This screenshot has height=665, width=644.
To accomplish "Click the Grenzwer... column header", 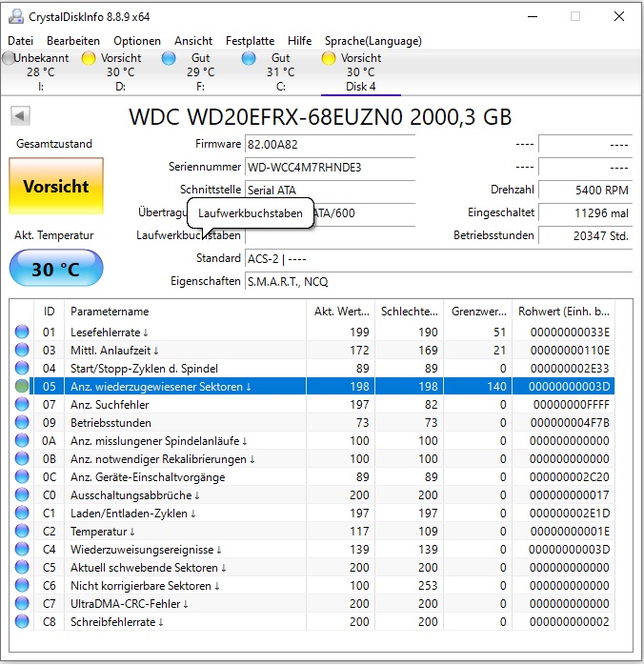I will tap(478, 312).
